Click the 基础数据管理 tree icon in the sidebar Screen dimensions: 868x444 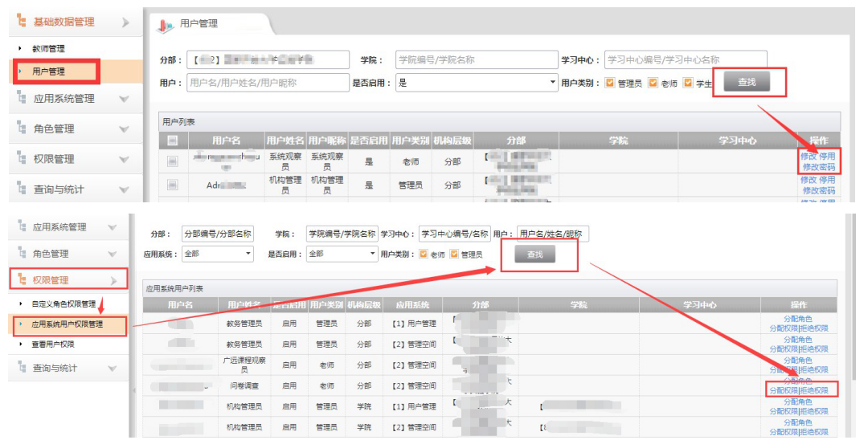[22, 22]
